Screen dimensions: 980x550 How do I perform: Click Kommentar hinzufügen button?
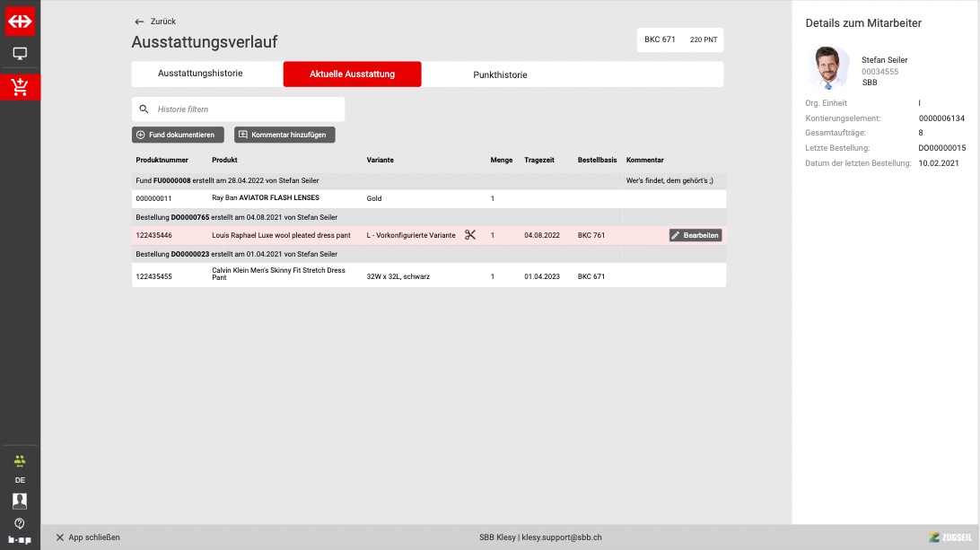(284, 135)
